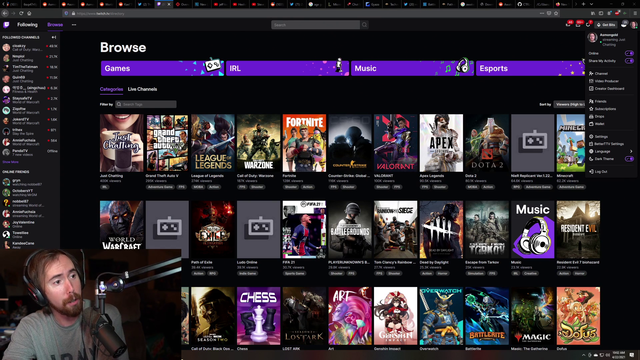640x360 pixels.
Task: Close the active Twitch browser tab
Action: pos(169,4)
